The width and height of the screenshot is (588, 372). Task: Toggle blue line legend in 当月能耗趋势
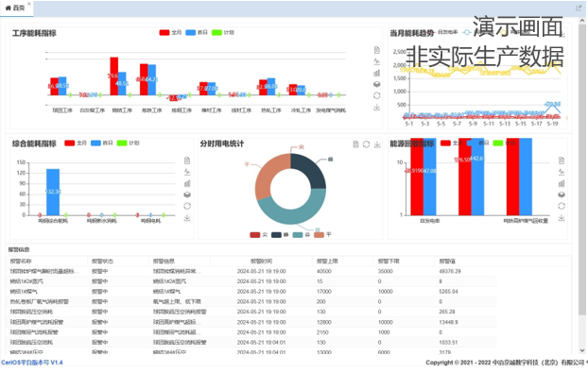pyautogui.click(x=467, y=32)
